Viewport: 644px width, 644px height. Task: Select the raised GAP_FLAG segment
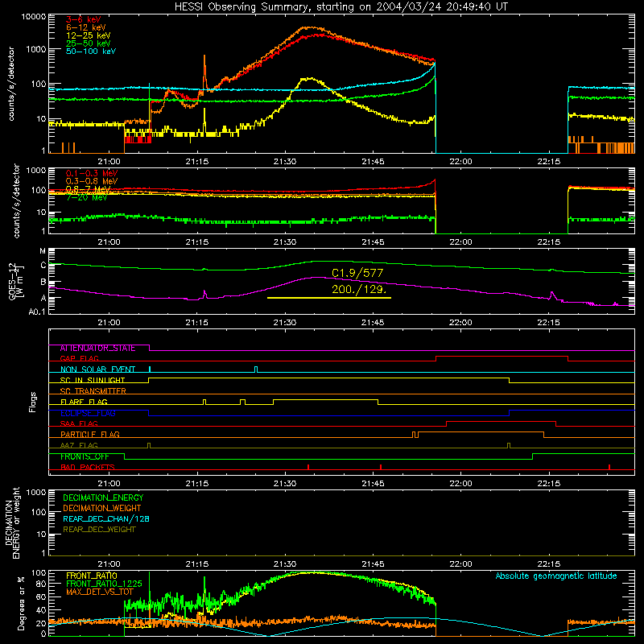tap(502, 357)
